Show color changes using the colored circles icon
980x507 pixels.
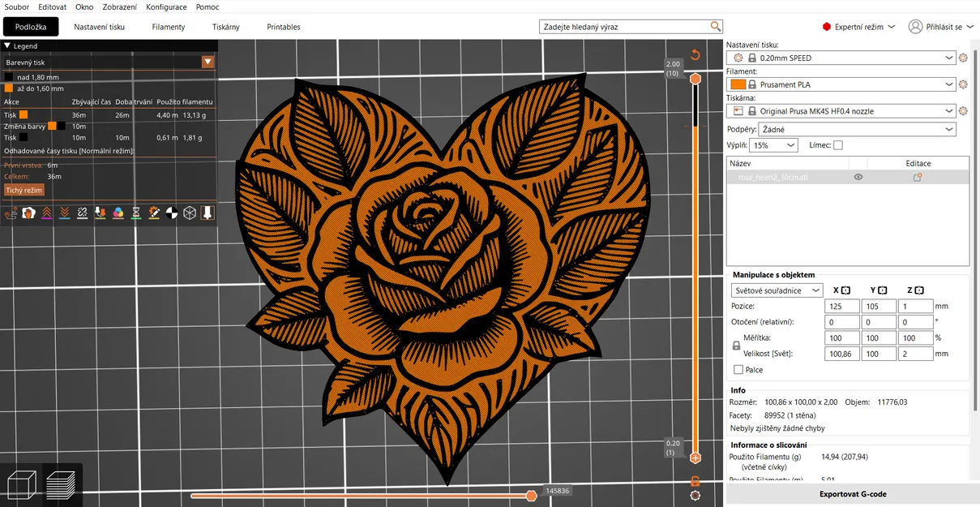coord(118,213)
